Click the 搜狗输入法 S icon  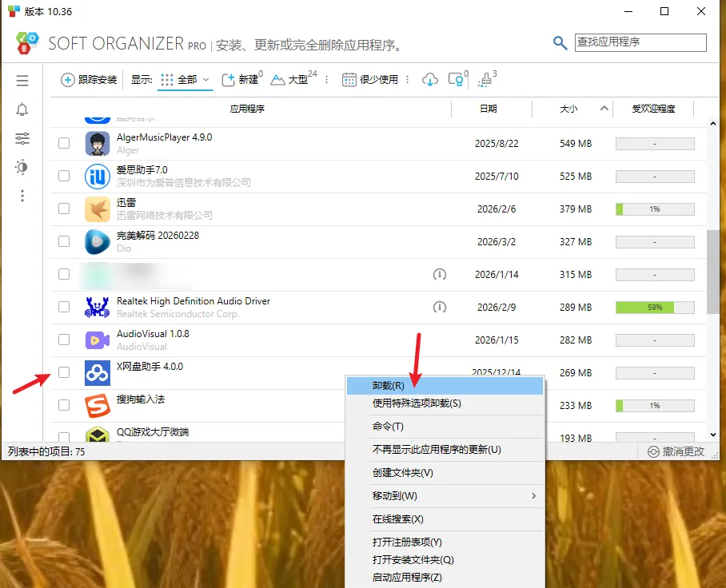coord(98,406)
